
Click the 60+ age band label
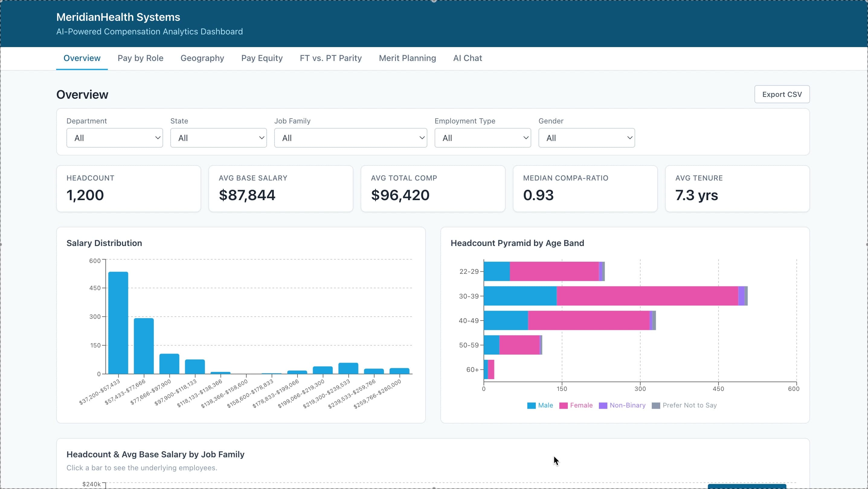tap(472, 370)
